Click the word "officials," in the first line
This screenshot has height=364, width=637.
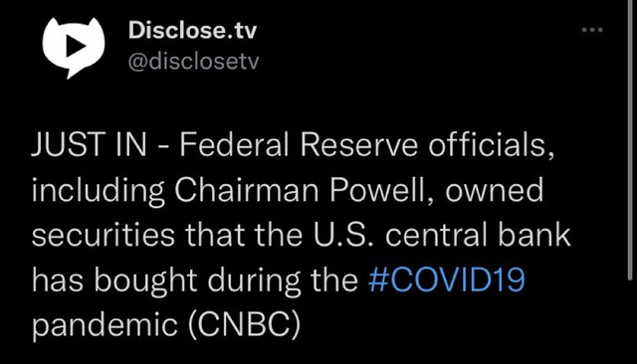[491, 144]
